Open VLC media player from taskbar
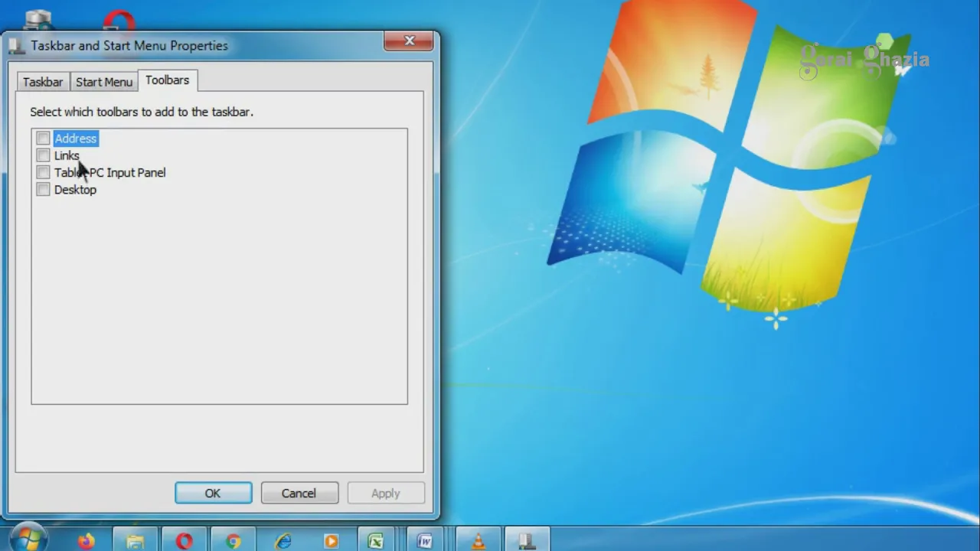Screen dimensions: 980x551 pyautogui.click(x=479, y=541)
